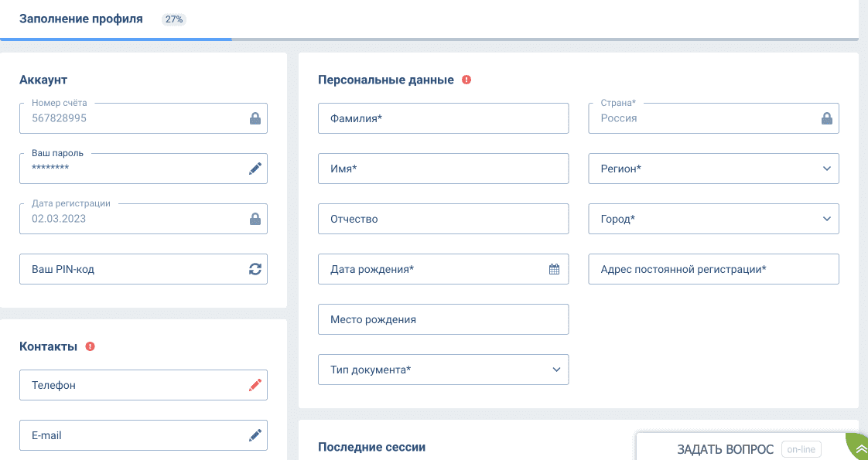868x460 pixels.
Task: Click the registration date 02.03.2023
Action: (x=59, y=219)
